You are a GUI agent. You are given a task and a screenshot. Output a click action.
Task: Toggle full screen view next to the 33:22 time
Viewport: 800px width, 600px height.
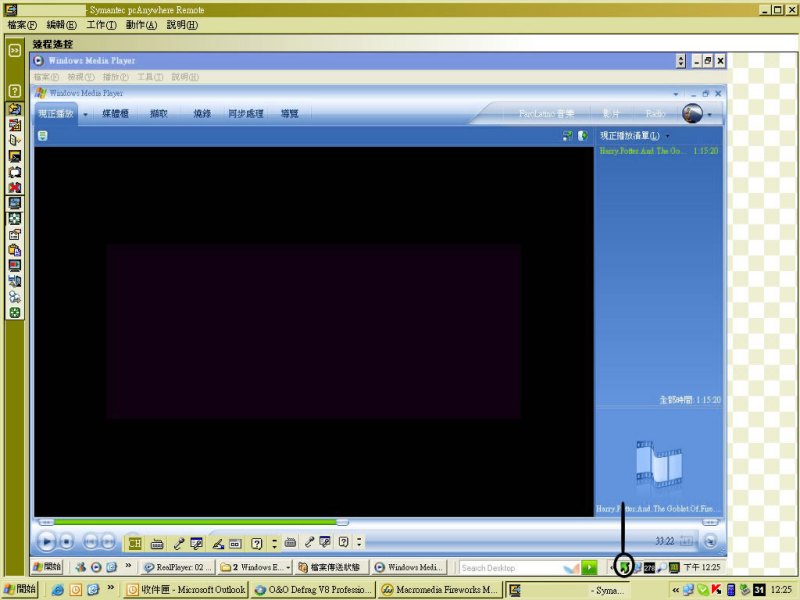(x=686, y=541)
